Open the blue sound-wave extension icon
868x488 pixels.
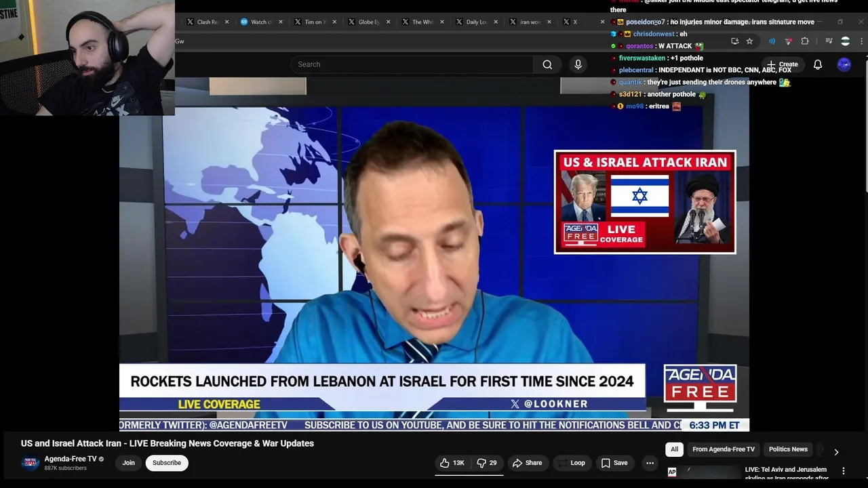[x=772, y=41]
